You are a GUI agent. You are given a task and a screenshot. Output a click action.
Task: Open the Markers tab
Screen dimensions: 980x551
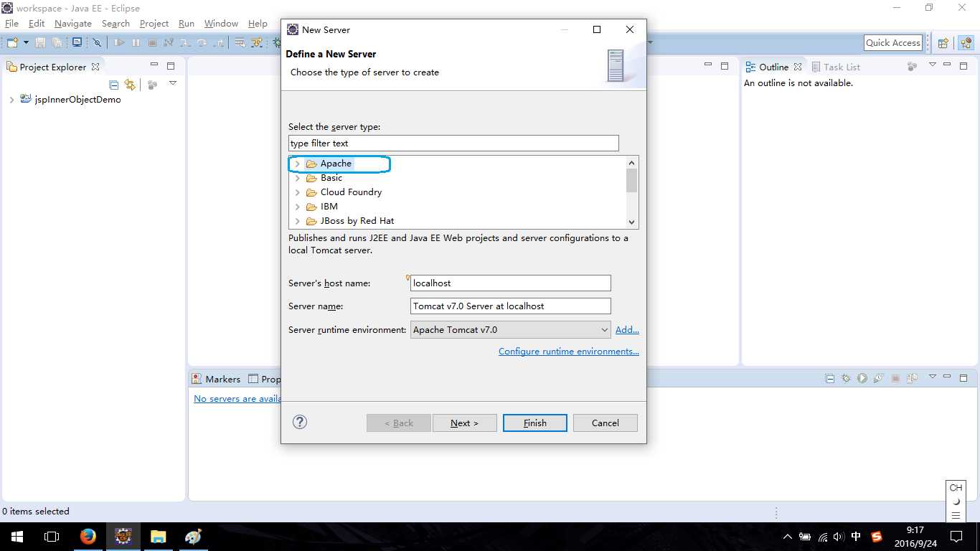216,379
